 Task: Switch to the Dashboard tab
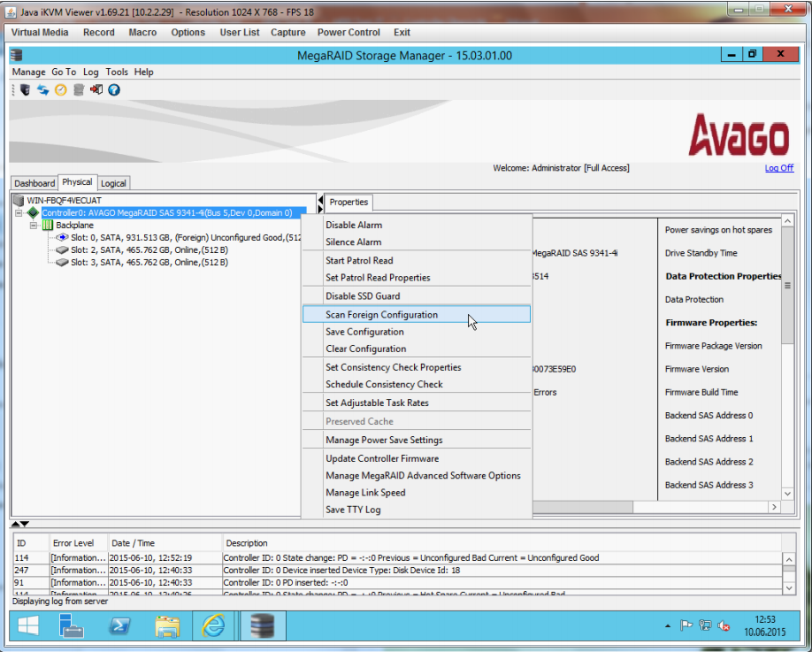tap(34, 183)
